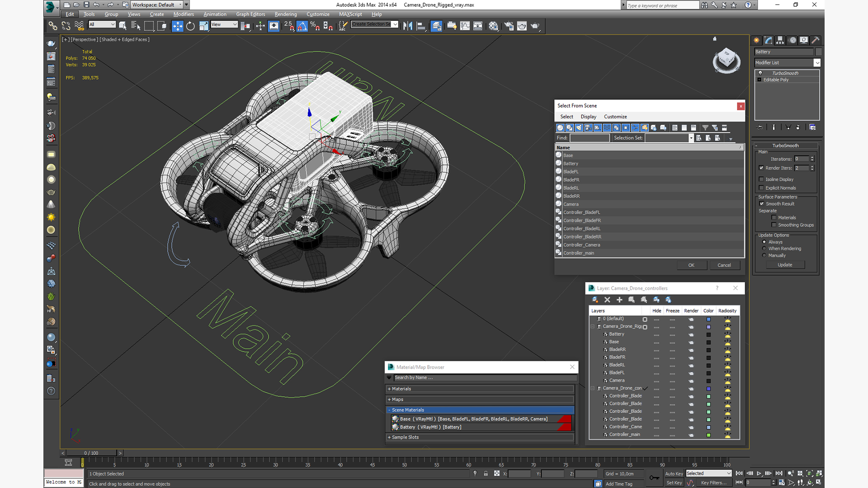Screen dimensions: 868x488
Task: Toggle the Render Iters checkbox
Action: point(761,168)
